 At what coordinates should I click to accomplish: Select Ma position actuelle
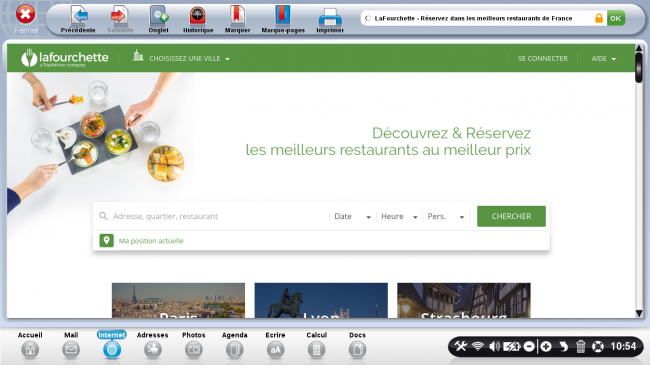[x=151, y=241]
